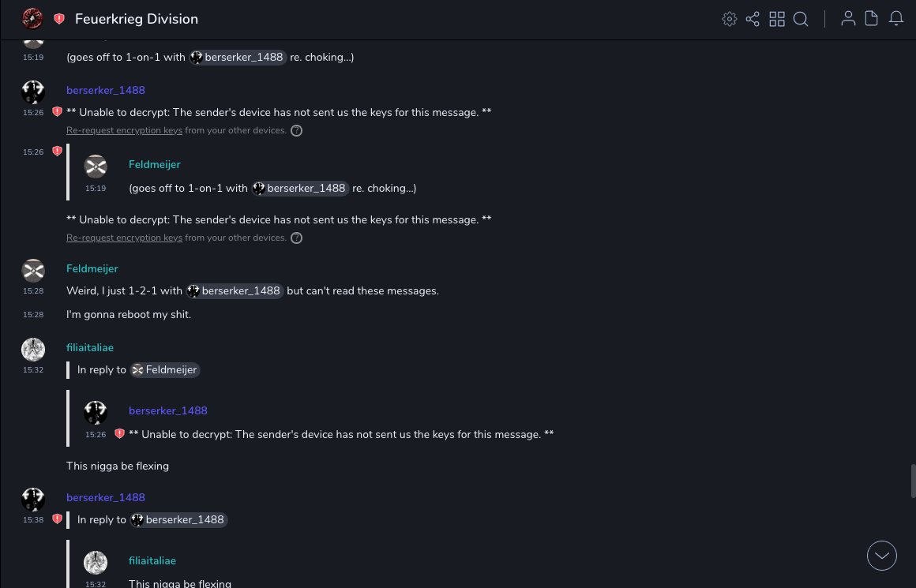Click the timeline scrollbar thumb
Image resolution: width=916 pixels, height=588 pixels.
913,481
